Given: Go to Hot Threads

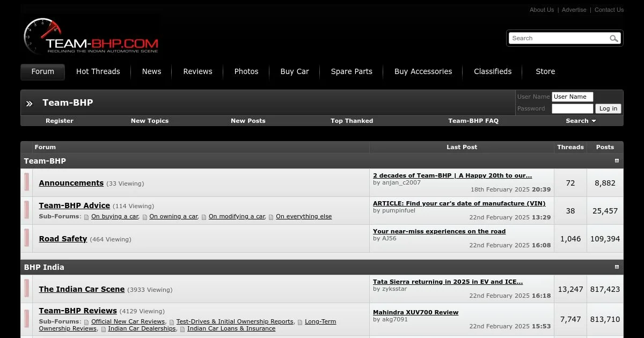Looking at the screenshot, I should [98, 72].
